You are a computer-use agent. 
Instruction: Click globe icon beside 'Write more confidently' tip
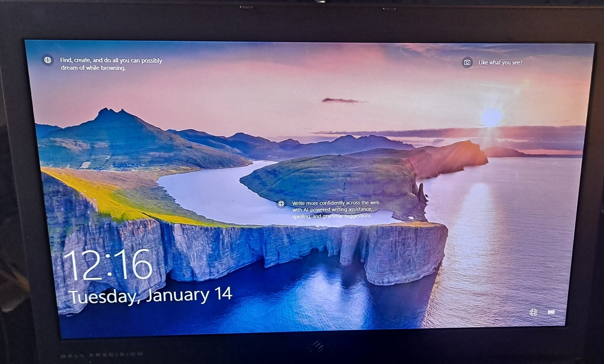click(281, 203)
